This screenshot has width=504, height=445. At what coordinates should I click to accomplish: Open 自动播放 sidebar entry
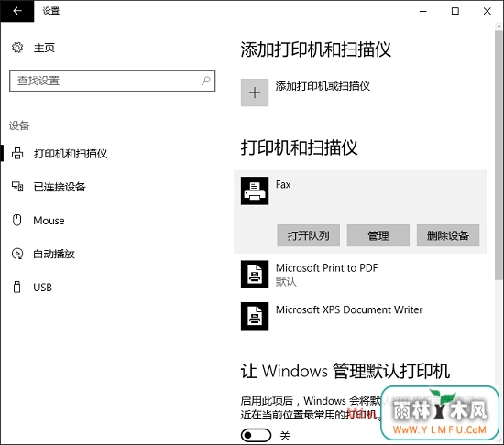[54, 254]
